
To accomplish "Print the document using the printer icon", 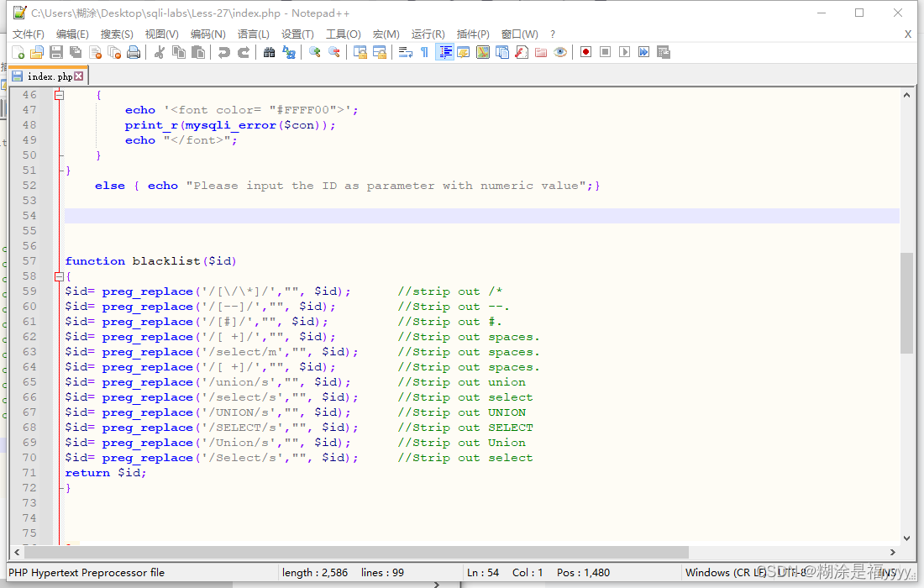I will pyautogui.click(x=134, y=52).
